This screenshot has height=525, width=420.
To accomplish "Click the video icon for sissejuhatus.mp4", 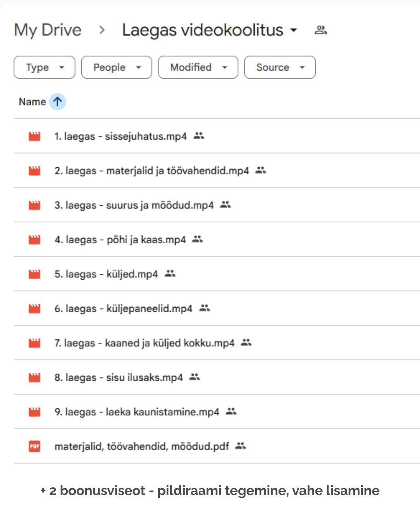I will tap(34, 136).
